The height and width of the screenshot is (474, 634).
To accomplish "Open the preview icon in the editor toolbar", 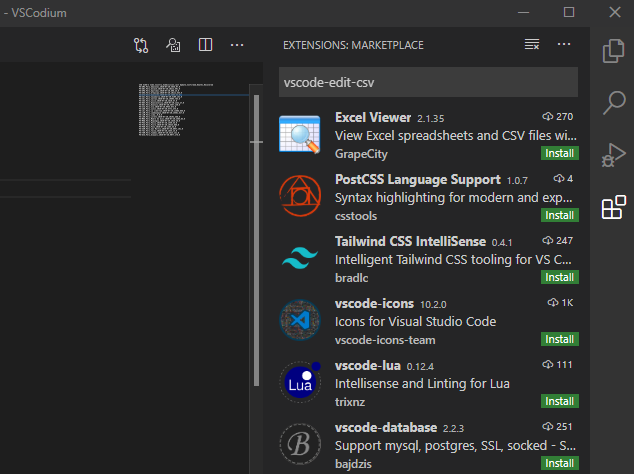I will click(173, 45).
